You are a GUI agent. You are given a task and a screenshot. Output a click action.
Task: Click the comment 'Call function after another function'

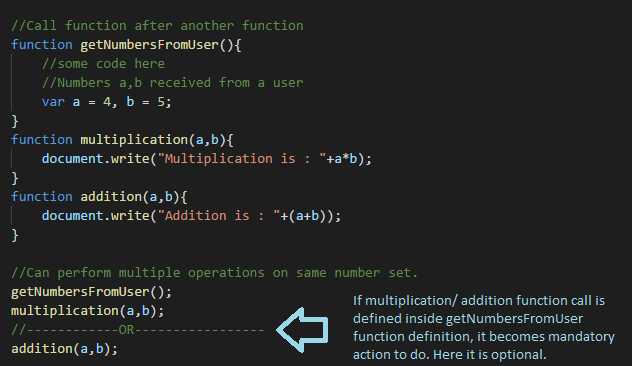click(x=157, y=25)
